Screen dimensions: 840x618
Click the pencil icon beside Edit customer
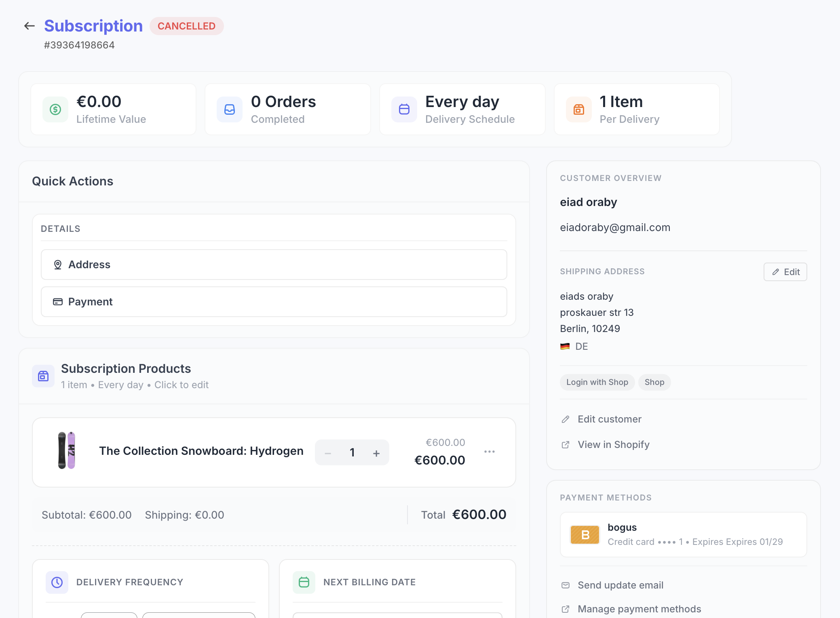pyautogui.click(x=566, y=419)
